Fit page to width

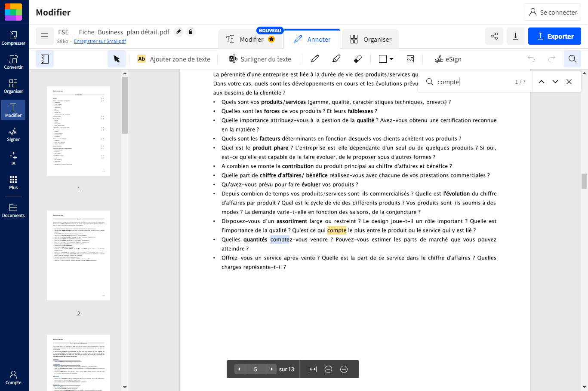[x=313, y=369]
